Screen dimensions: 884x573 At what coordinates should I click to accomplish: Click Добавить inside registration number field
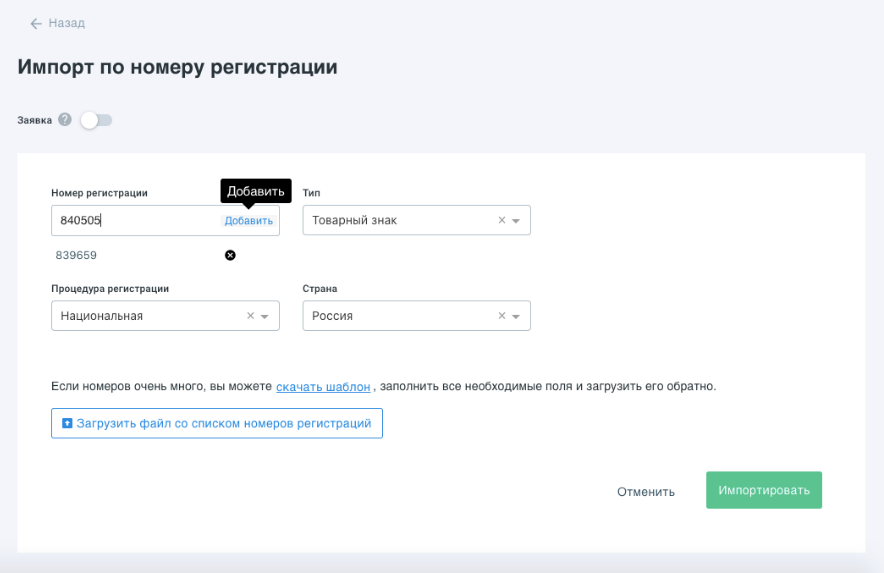[248, 221]
